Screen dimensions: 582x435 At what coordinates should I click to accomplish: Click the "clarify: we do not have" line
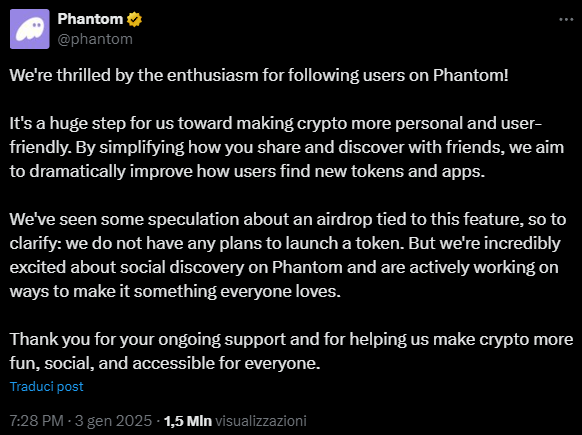[x=285, y=243]
